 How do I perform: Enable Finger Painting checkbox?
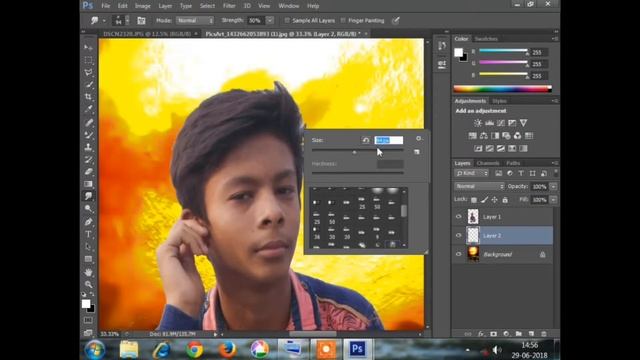click(343, 20)
